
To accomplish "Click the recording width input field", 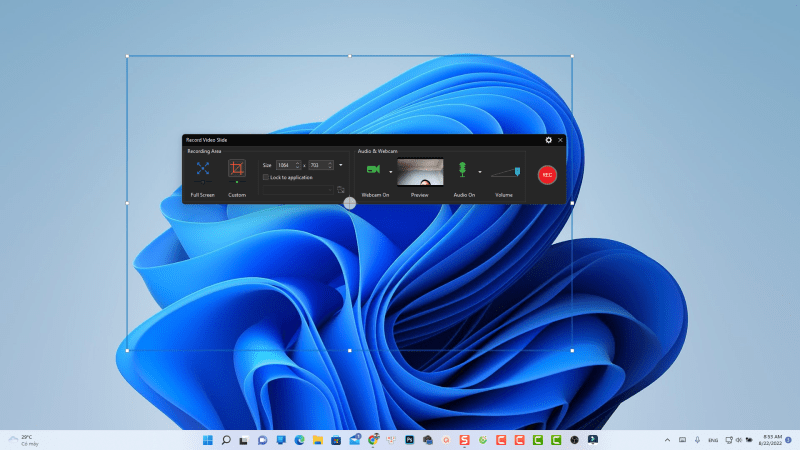I will 283,165.
